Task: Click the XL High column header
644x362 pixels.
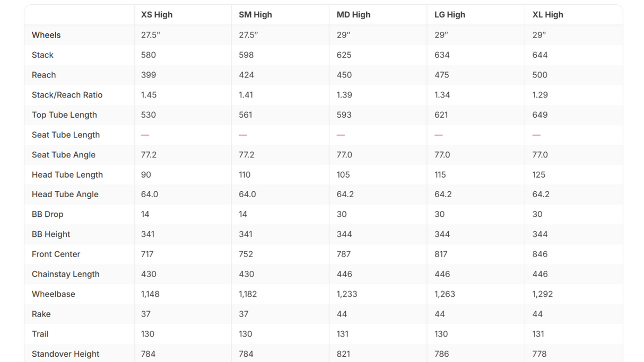Action: (x=548, y=15)
